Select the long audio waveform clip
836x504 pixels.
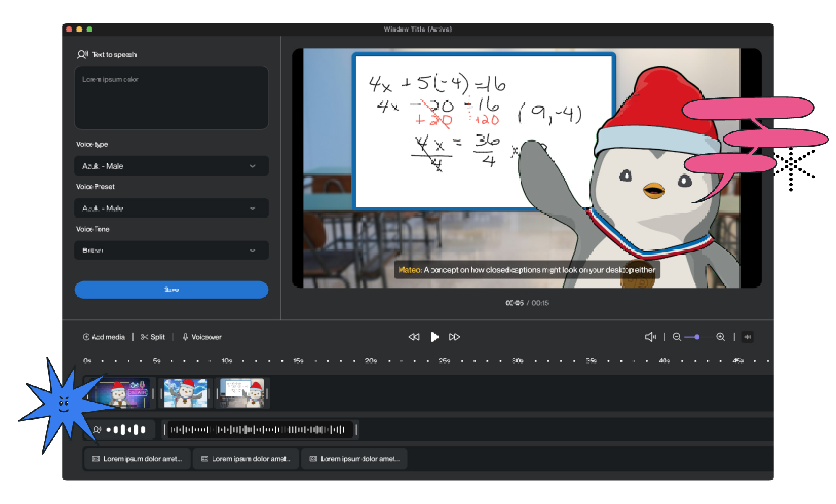pyautogui.click(x=259, y=429)
